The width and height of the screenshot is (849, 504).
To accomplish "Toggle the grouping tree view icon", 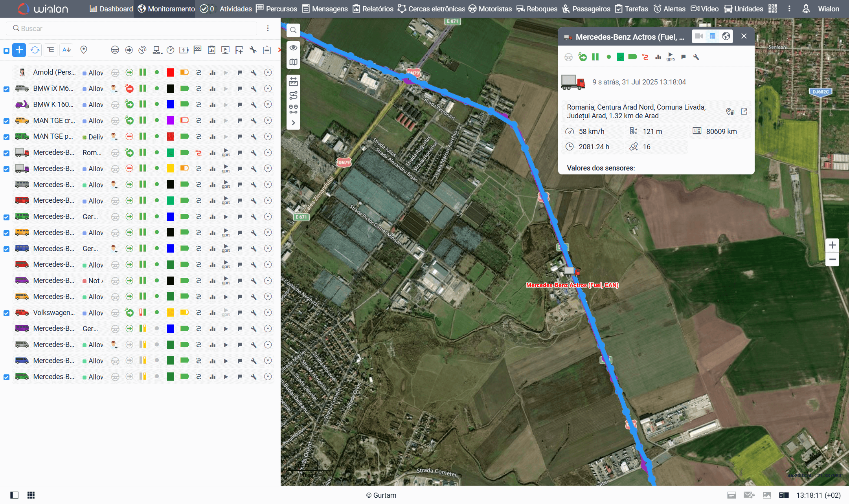I will (51, 50).
